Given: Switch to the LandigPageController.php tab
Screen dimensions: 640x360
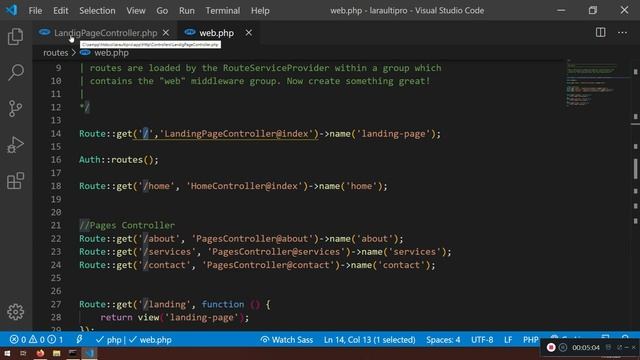Looking at the screenshot, I should coord(105,33).
